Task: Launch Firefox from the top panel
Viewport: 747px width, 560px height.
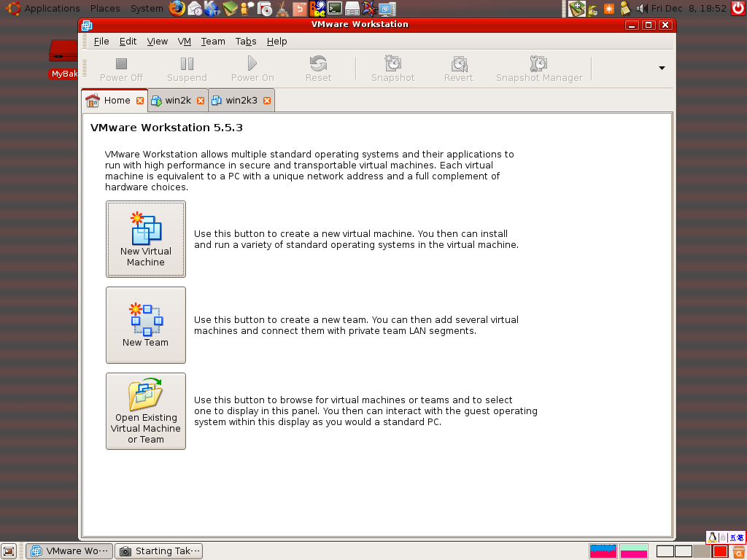Action: coord(177,9)
